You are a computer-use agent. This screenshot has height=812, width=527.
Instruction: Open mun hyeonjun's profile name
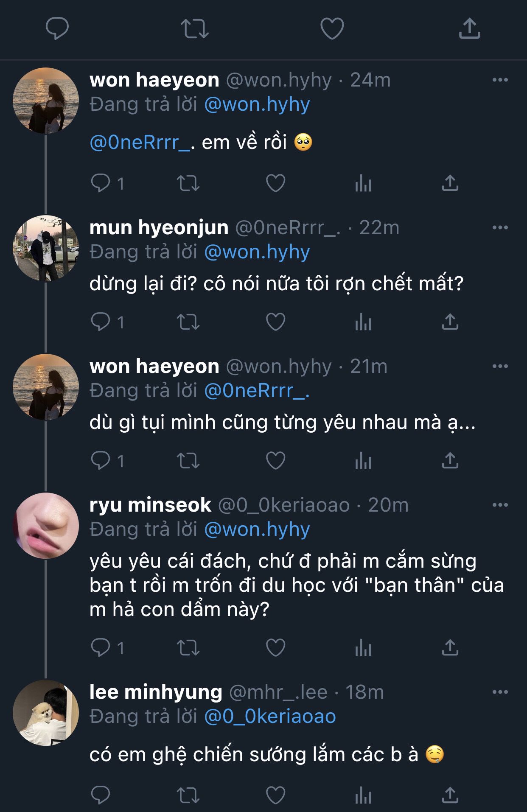pyautogui.click(x=159, y=228)
